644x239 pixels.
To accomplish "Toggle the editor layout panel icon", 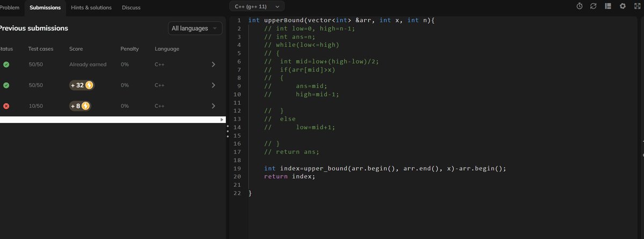I will tap(608, 6).
